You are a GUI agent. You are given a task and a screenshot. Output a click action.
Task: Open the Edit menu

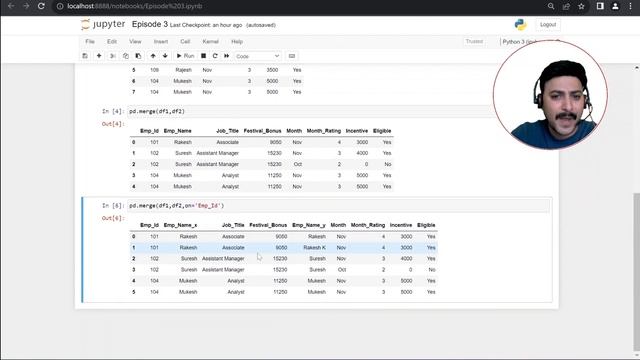click(x=112, y=42)
